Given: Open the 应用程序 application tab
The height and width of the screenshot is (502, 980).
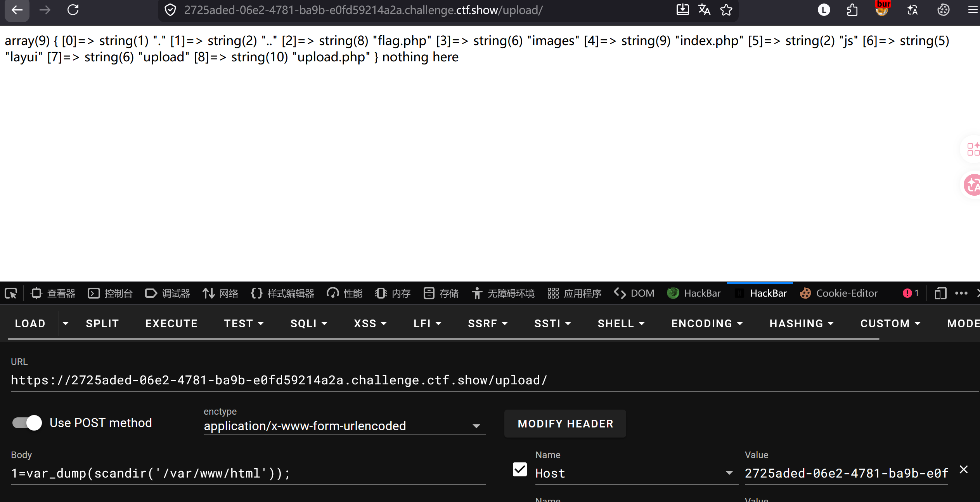Looking at the screenshot, I should (x=574, y=293).
